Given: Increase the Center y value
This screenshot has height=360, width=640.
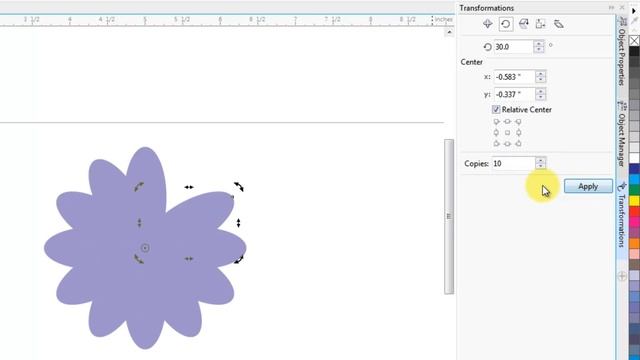Looking at the screenshot, I should (540, 91).
